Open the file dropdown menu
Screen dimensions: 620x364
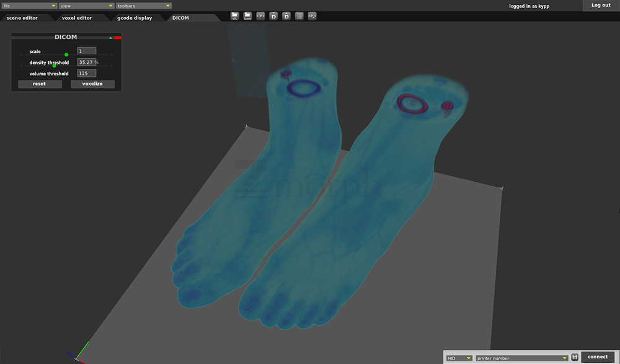tap(29, 6)
